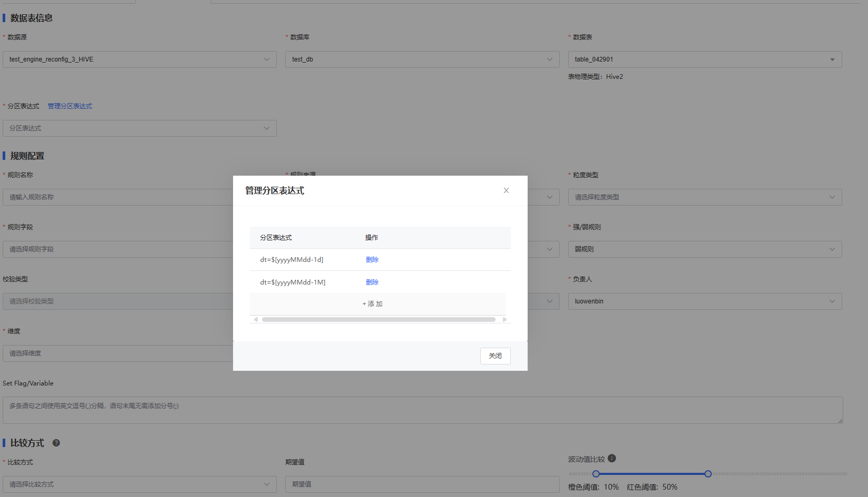Viewport: 868px width, 497px height.
Task: Open the 比较方式 dropdown
Action: (139, 484)
